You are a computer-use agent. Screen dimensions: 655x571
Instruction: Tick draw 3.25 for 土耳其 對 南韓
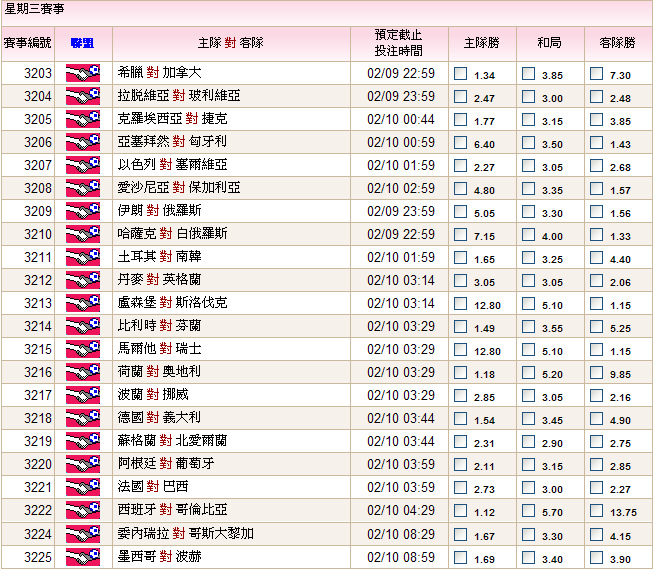528,257
